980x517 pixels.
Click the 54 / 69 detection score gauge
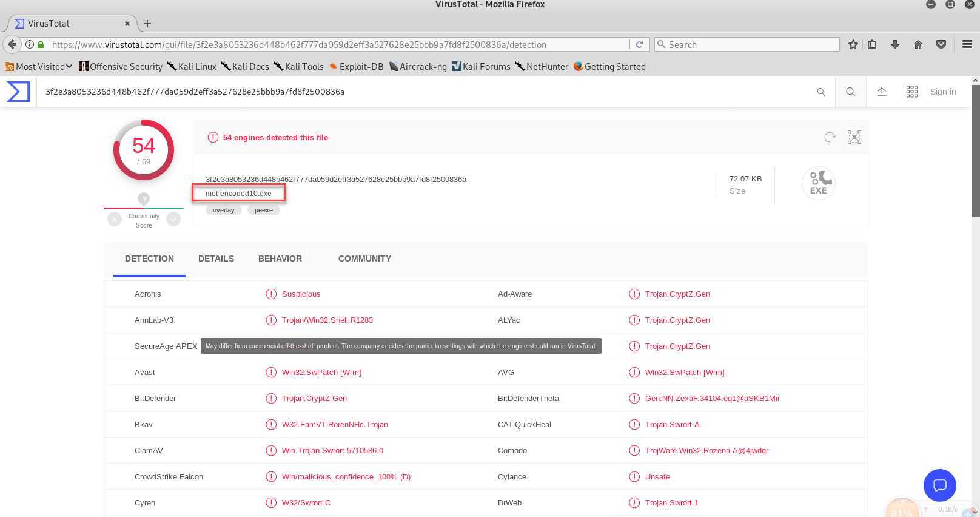click(144, 150)
